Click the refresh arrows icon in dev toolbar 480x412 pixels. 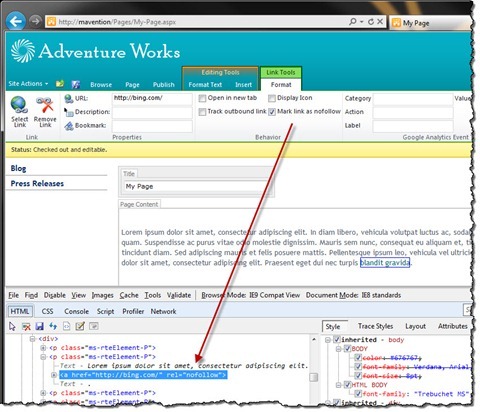click(x=53, y=326)
